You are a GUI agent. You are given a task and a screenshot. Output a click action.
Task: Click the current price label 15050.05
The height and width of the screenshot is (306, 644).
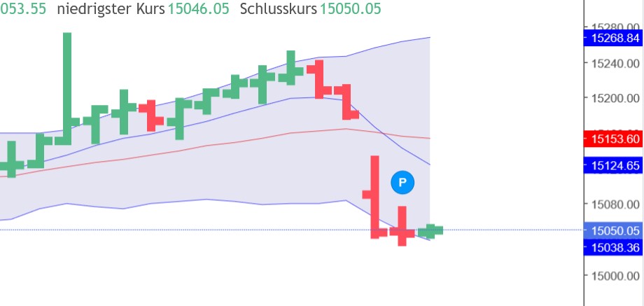pos(615,230)
